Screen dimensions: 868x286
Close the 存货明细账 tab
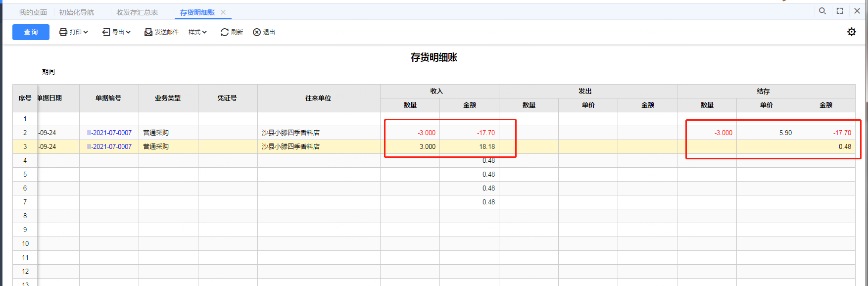click(223, 12)
